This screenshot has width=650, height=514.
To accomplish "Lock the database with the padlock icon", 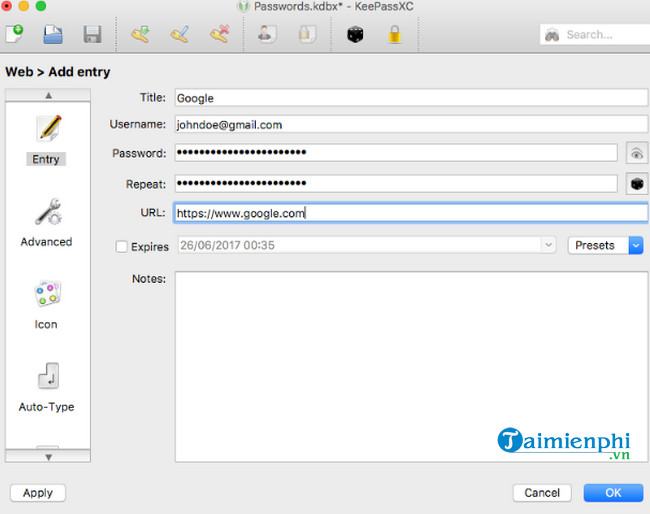I will [395, 35].
